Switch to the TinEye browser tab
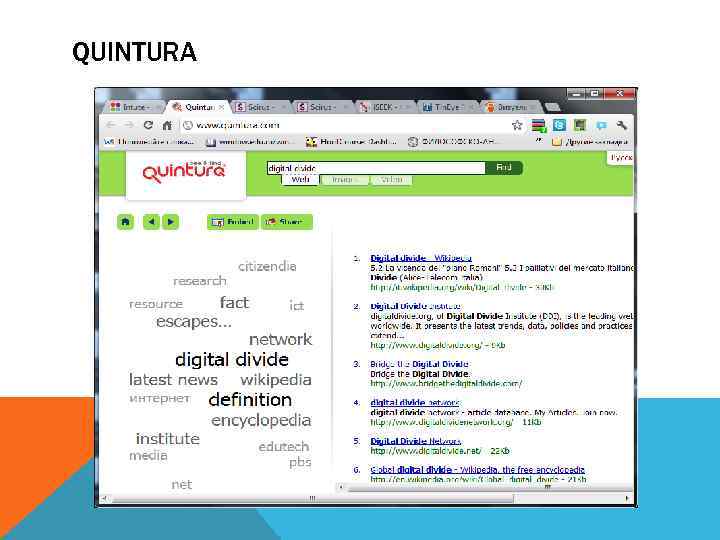This screenshot has width=720, height=540. (x=445, y=107)
